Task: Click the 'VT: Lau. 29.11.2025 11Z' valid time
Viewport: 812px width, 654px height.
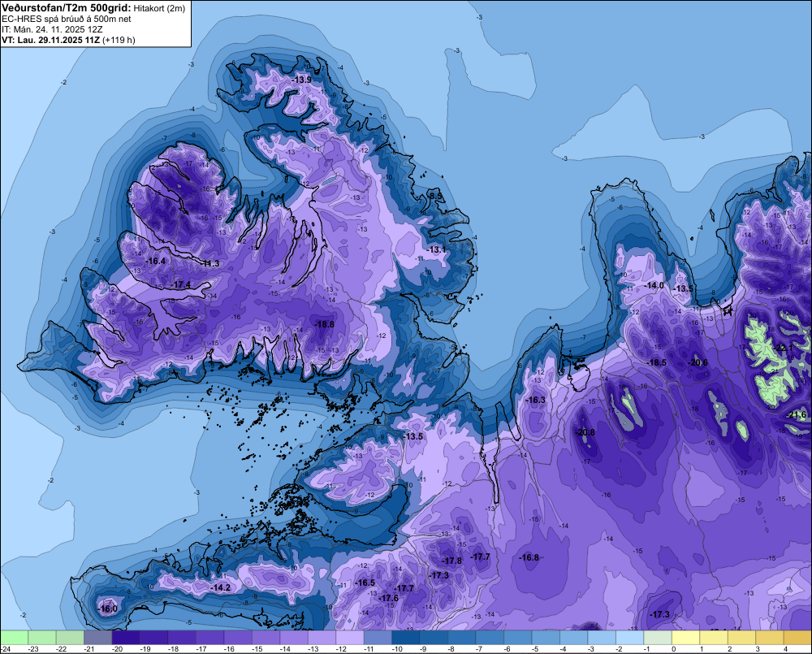Action: 50,40
